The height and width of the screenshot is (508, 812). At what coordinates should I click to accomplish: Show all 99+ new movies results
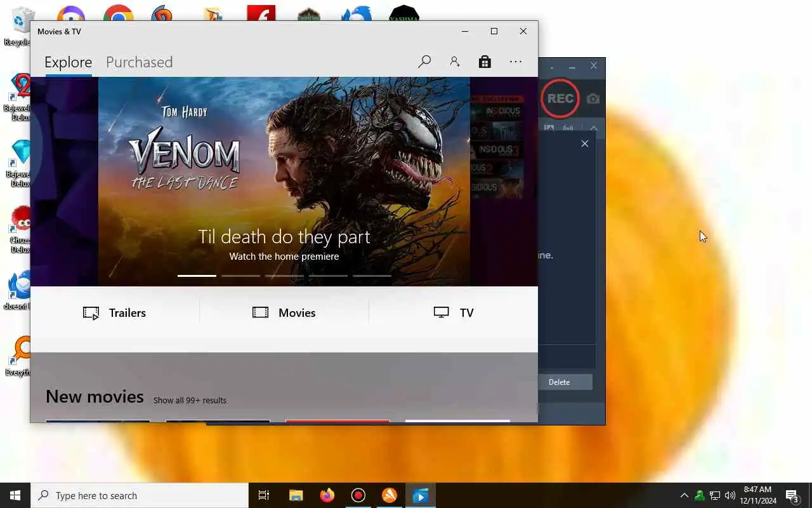click(190, 400)
